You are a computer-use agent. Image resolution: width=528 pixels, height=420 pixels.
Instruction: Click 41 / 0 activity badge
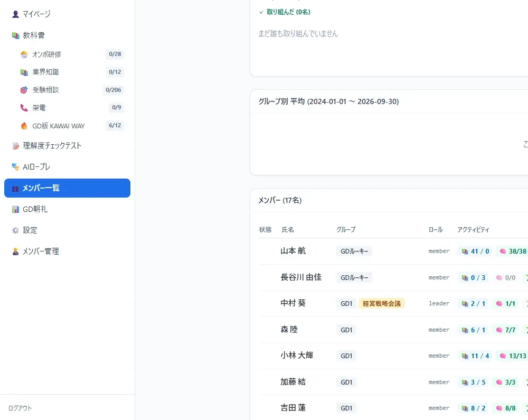click(475, 251)
